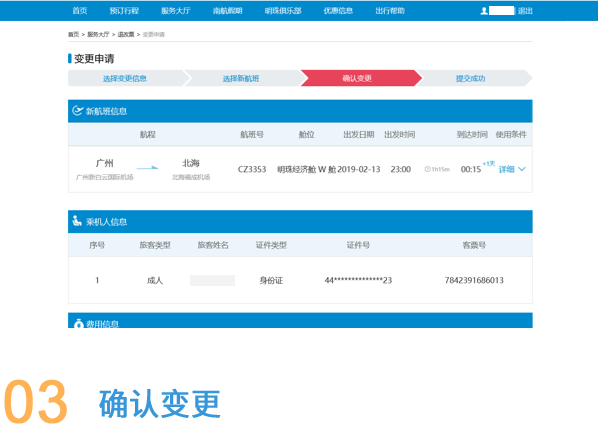Click the fee info money bag icon

point(79,324)
